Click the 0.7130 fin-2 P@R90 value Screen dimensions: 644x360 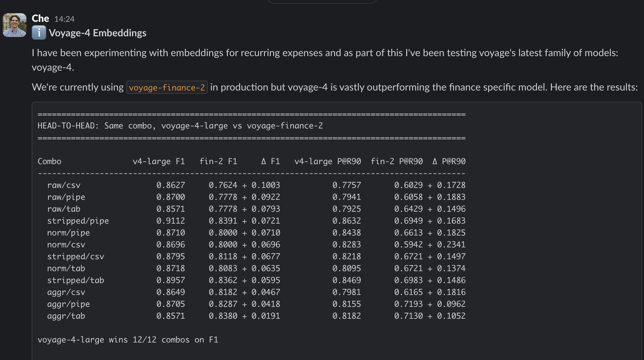409,316
